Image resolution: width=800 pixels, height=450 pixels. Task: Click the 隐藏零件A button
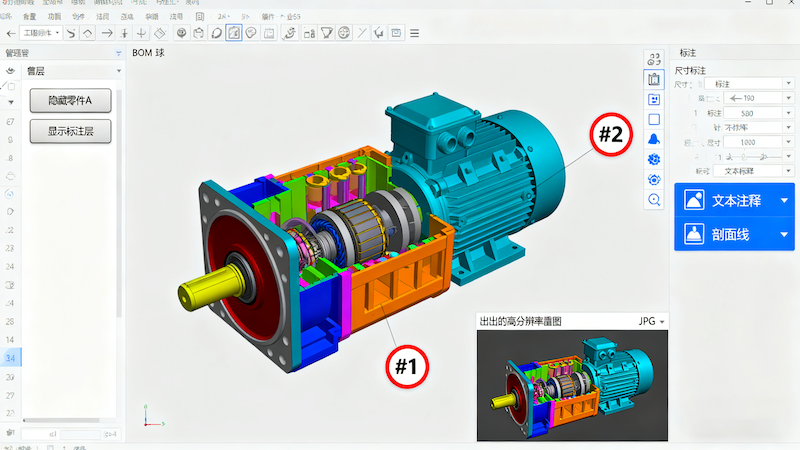69,100
